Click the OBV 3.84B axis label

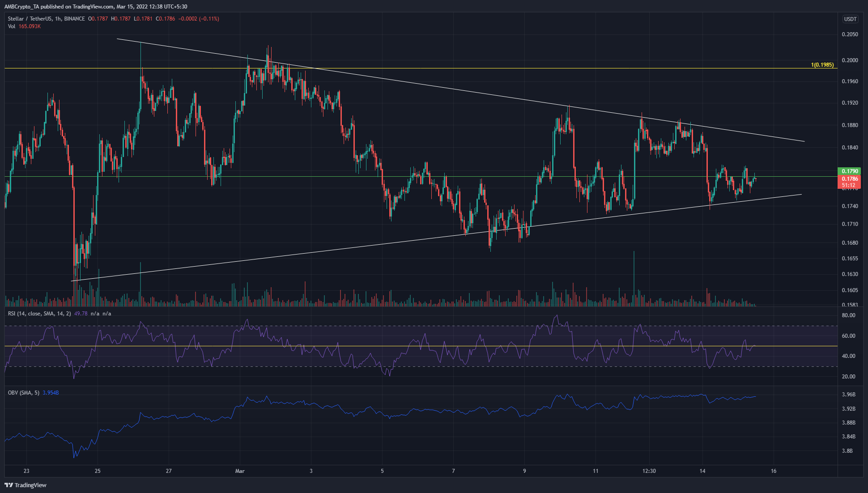[848, 437]
